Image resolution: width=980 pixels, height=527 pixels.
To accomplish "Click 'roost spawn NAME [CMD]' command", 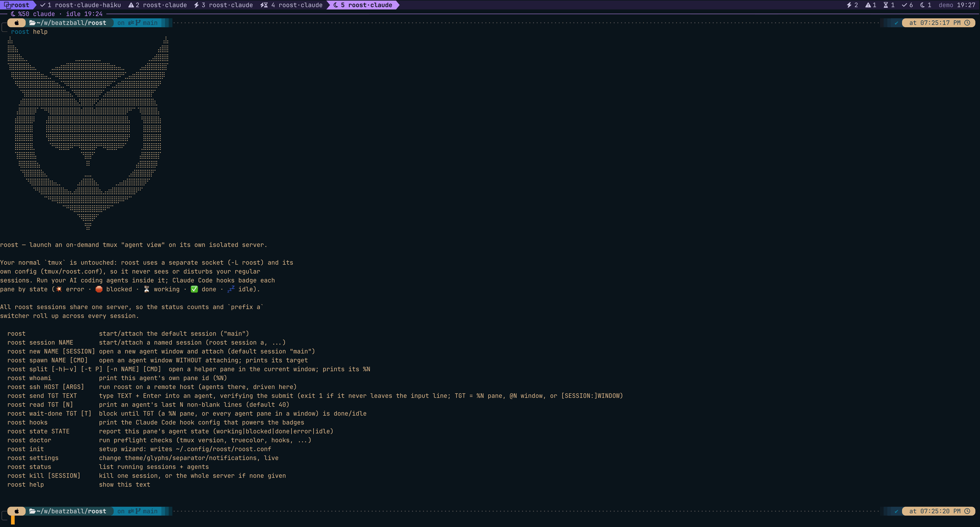I will coord(48,360).
